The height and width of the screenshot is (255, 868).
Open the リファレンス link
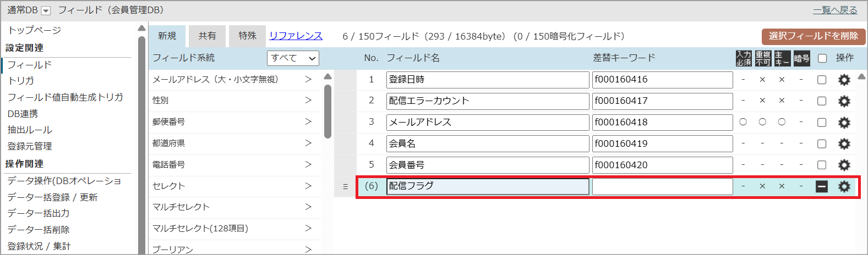pos(296,36)
